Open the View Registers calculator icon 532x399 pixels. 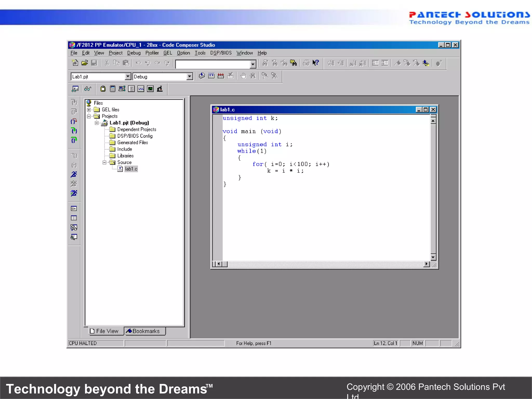(x=112, y=89)
